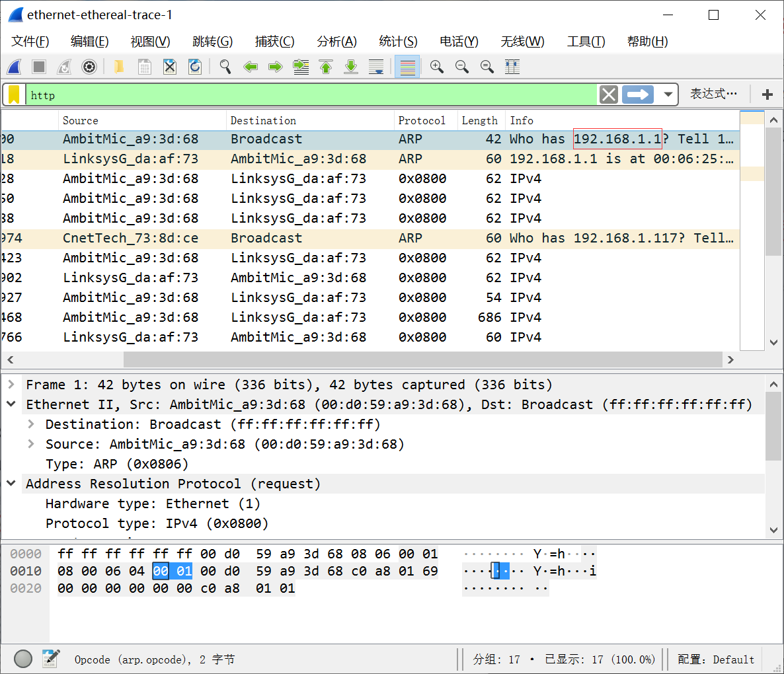This screenshot has height=674, width=784.
Task: Reload this capture file icon
Action: coord(195,67)
